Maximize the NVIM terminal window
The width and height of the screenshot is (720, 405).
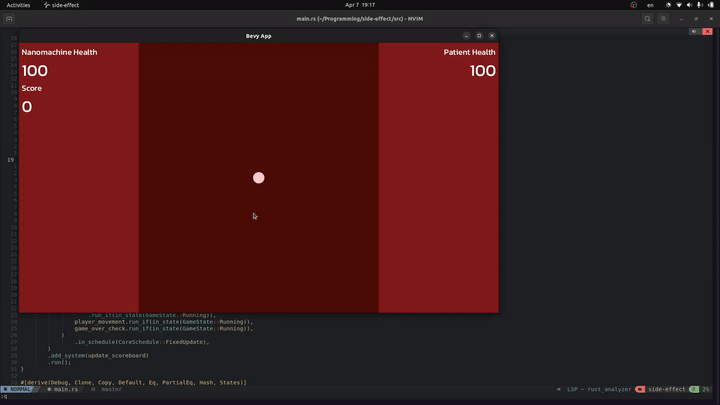[x=696, y=19]
